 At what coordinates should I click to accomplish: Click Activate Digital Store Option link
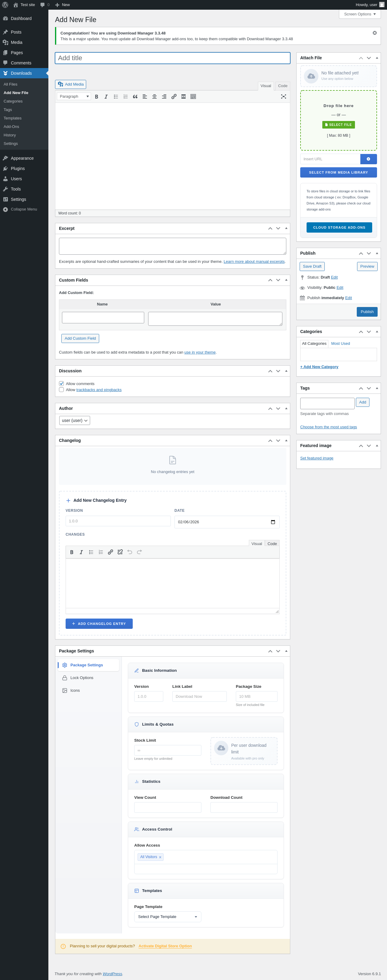(165, 946)
